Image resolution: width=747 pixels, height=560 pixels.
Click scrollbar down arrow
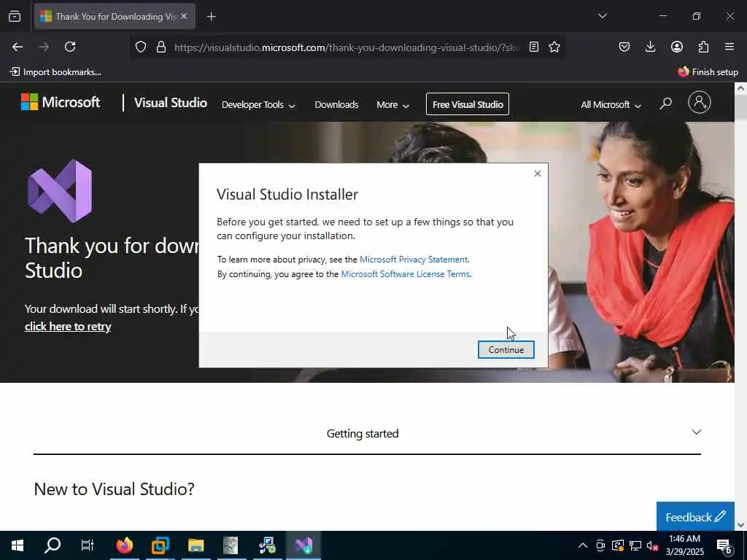[740, 525]
